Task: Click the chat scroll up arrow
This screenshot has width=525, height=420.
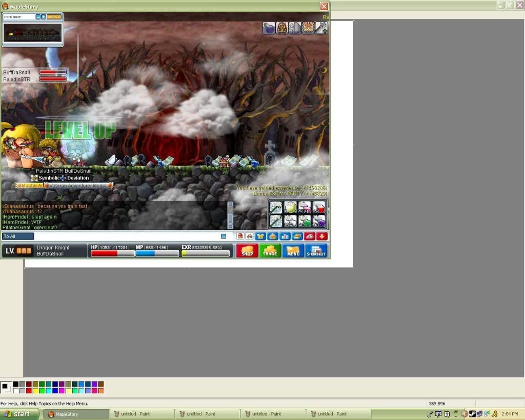Action: click(x=230, y=204)
